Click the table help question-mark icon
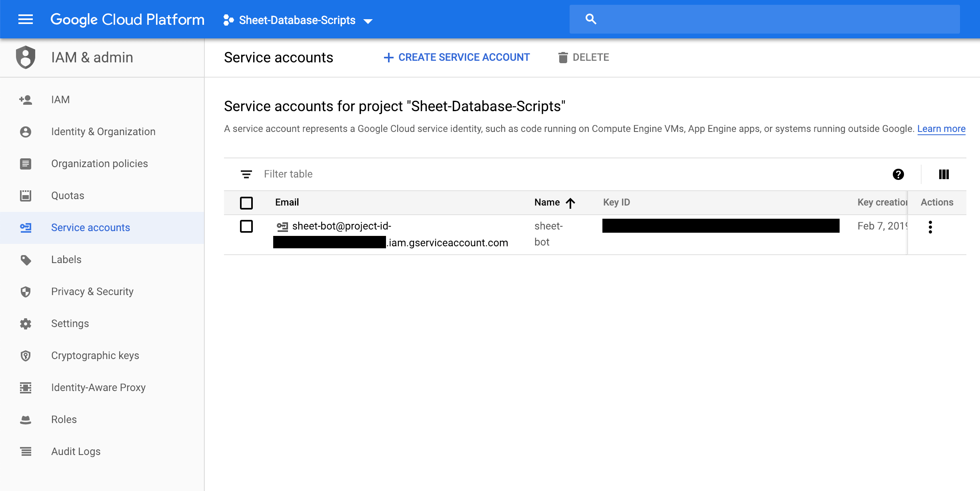Image resolution: width=980 pixels, height=491 pixels. tap(898, 174)
